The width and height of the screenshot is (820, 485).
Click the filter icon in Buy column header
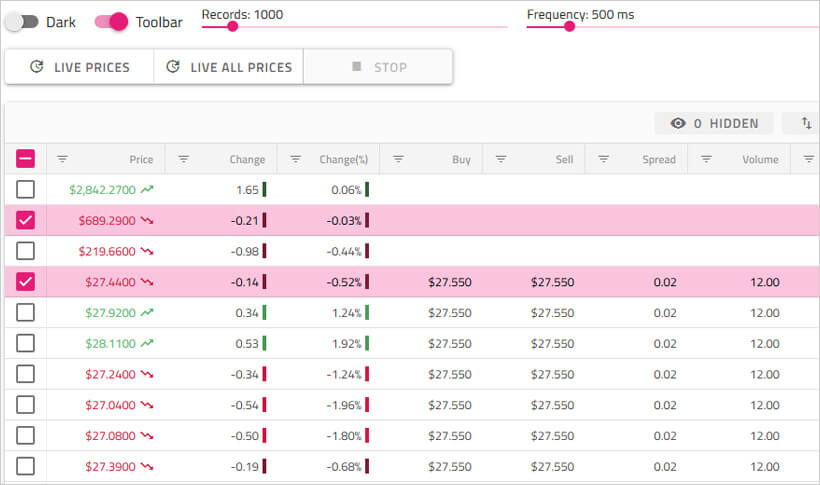[398, 159]
